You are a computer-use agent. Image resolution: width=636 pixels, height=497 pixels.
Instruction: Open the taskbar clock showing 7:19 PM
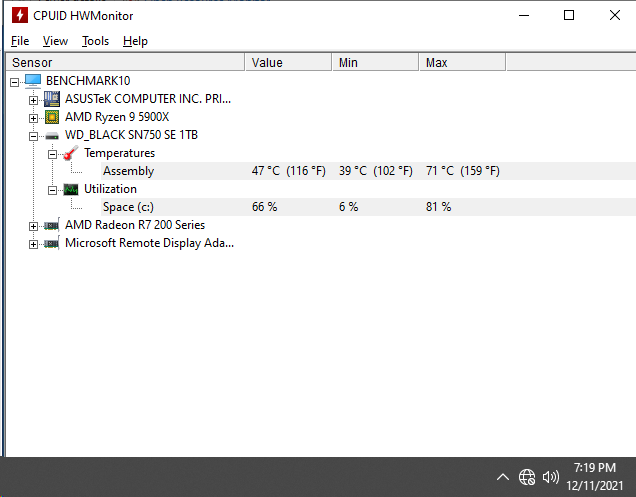pyautogui.click(x=595, y=477)
